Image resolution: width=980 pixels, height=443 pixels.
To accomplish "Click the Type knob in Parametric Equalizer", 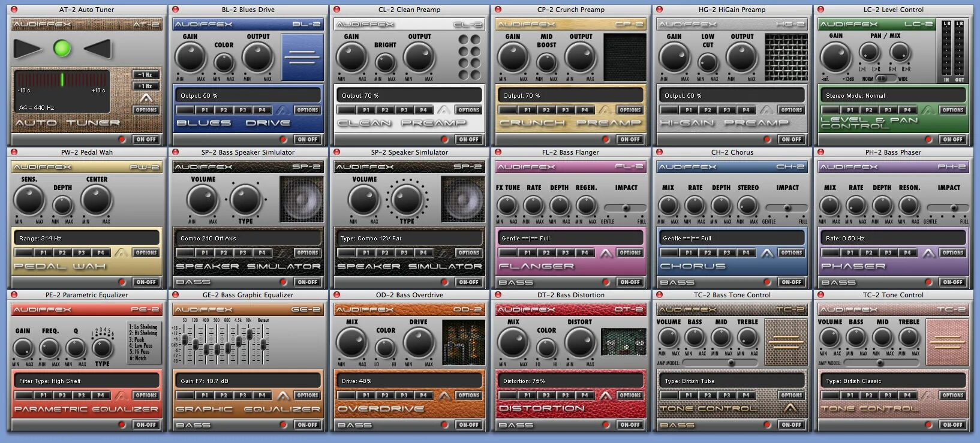I will [x=102, y=348].
